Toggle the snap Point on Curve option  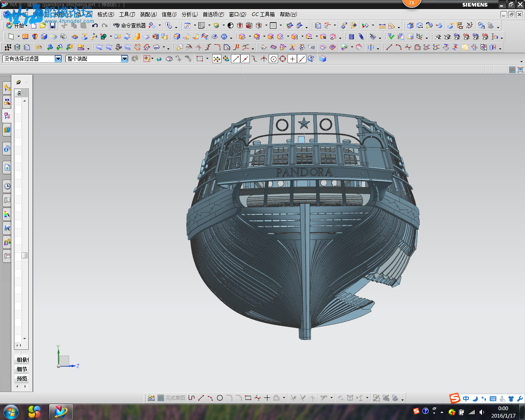301,59
